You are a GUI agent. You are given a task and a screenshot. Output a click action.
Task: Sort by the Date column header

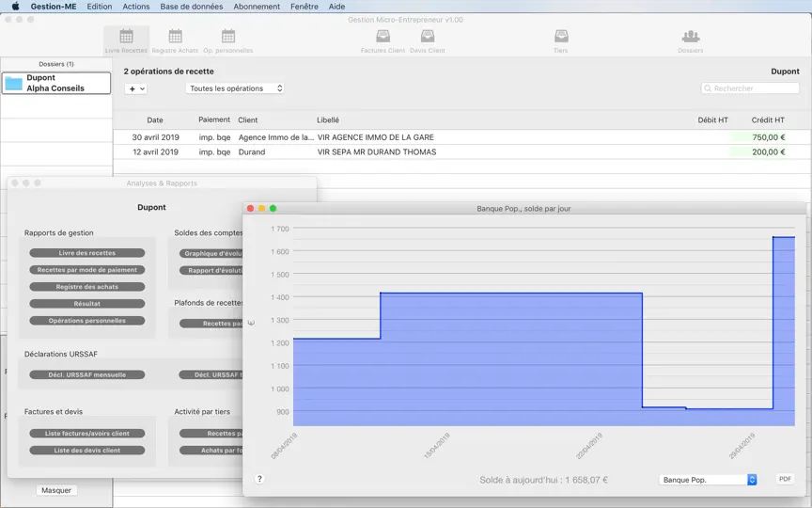click(155, 119)
